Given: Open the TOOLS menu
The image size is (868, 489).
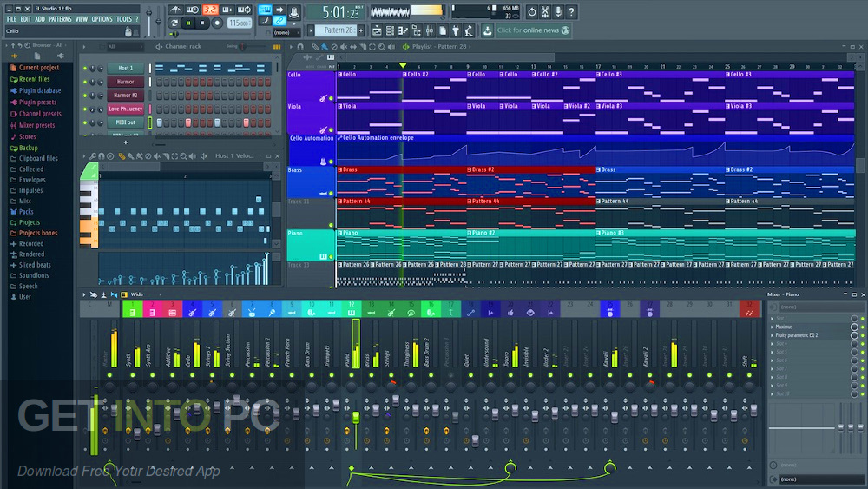Looking at the screenshot, I should tap(124, 19).
